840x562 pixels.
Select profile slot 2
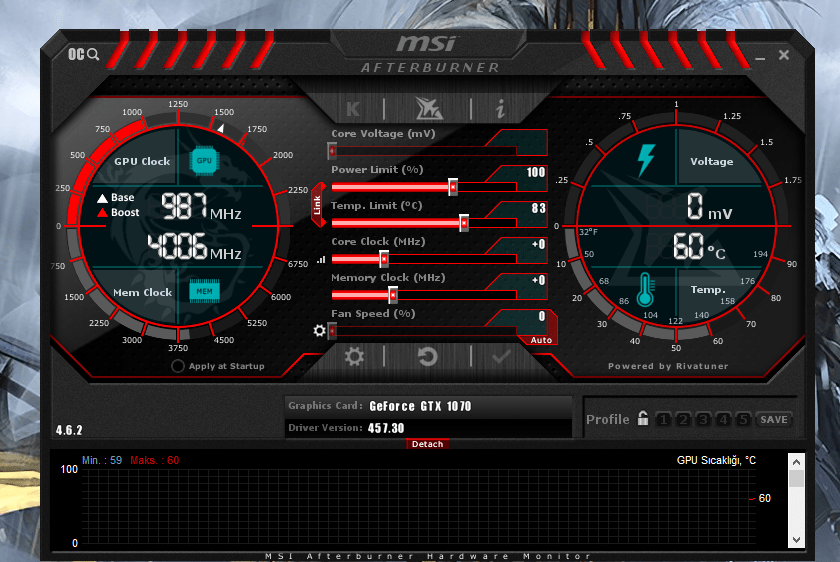click(683, 419)
